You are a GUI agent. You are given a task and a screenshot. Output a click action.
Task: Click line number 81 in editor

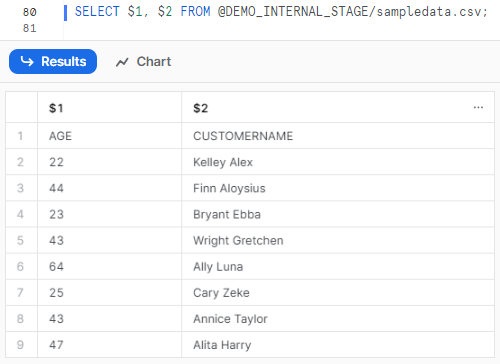pyautogui.click(x=29, y=28)
